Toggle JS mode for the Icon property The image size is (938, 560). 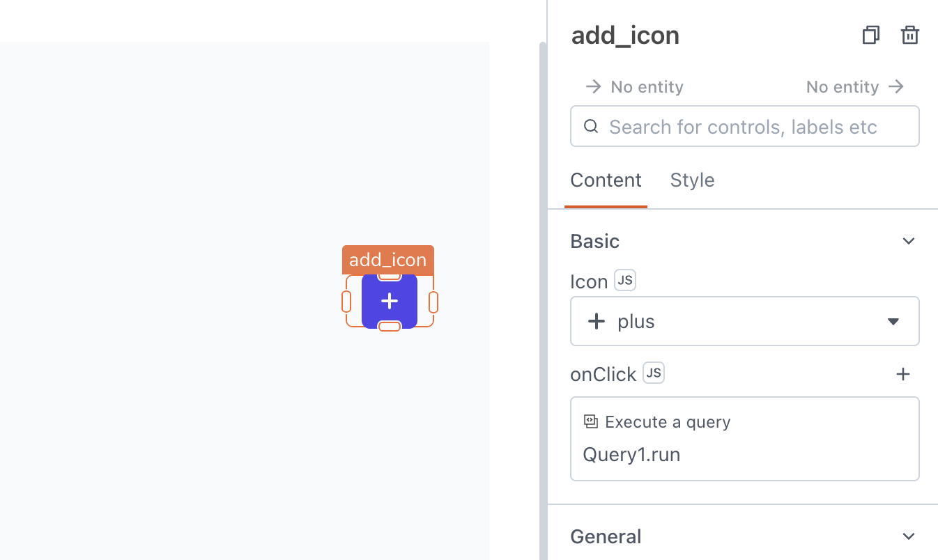click(x=624, y=280)
